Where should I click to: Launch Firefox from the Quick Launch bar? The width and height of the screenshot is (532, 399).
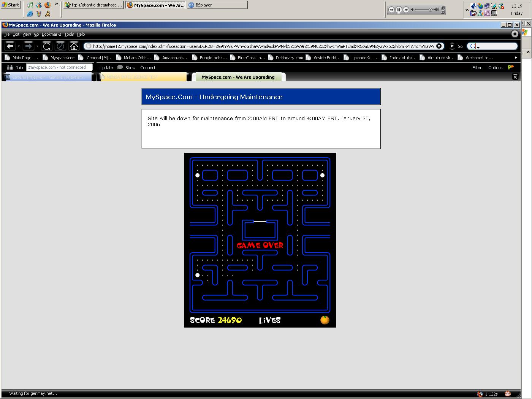[47, 5]
